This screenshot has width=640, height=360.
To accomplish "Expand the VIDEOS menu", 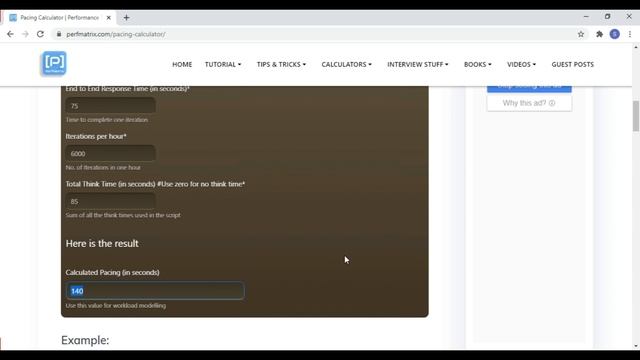I will pos(521,64).
